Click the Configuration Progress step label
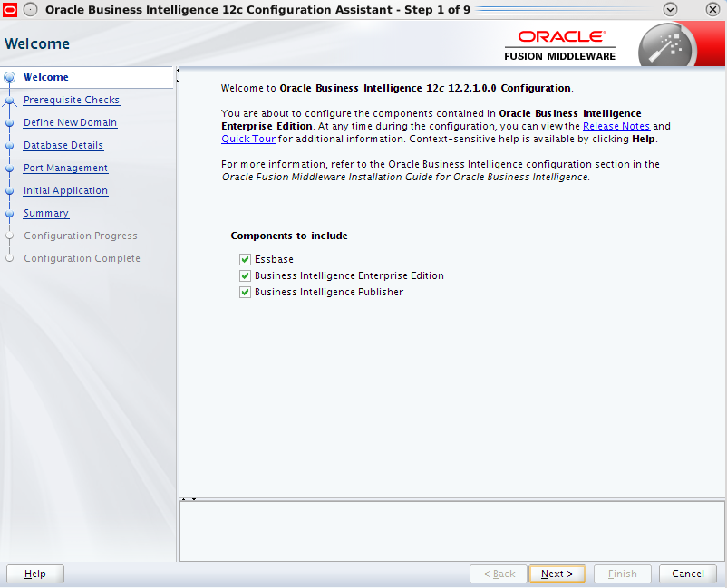 click(x=81, y=236)
